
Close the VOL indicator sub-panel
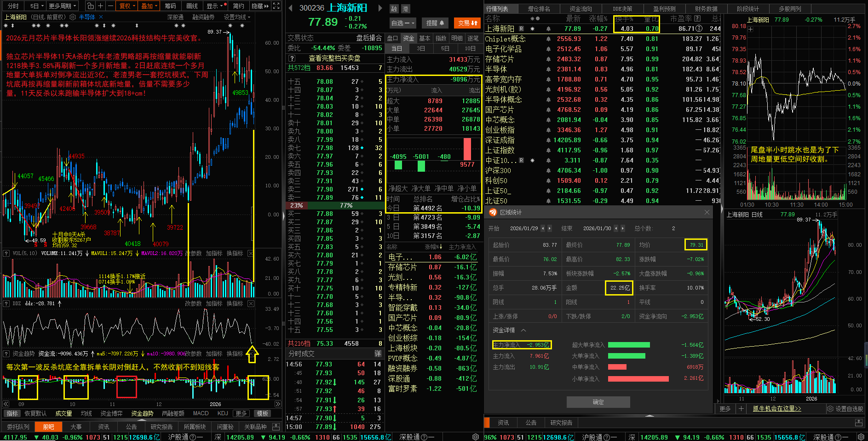(x=251, y=253)
